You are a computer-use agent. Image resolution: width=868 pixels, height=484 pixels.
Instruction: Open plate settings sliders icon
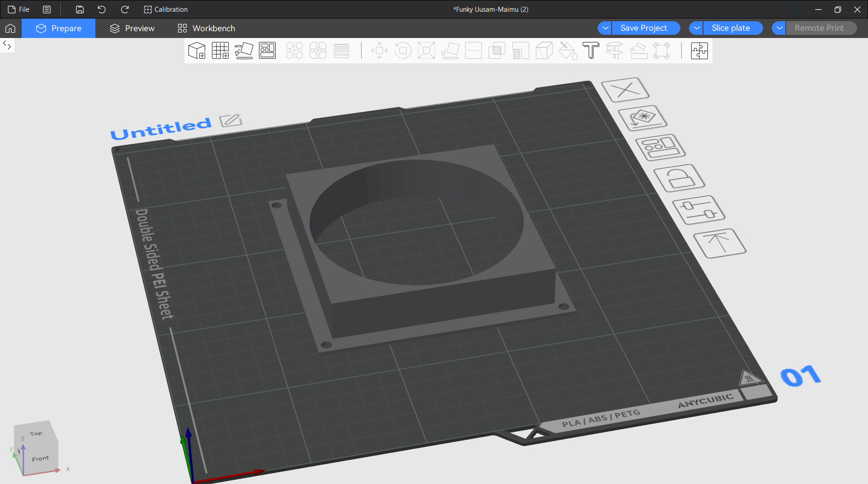pos(699,210)
